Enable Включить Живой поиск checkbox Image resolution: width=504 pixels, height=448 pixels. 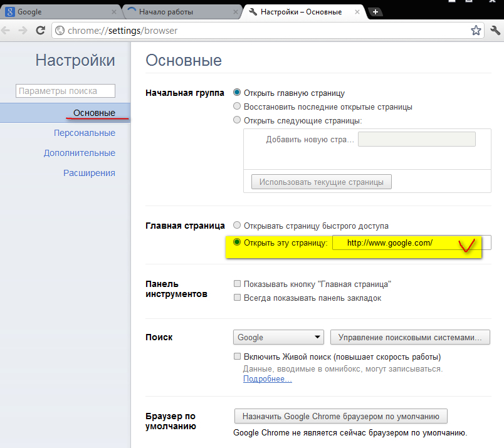click(x=237, y=356)
